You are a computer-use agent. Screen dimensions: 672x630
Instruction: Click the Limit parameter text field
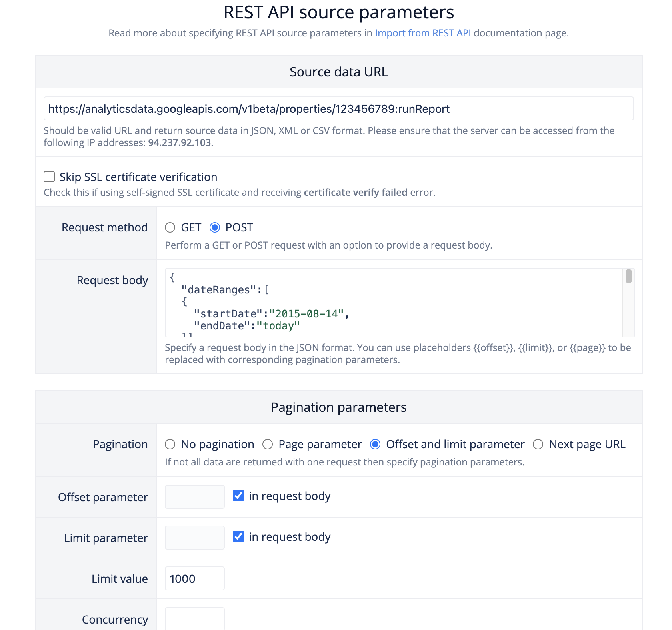click(x=194, y=537)
